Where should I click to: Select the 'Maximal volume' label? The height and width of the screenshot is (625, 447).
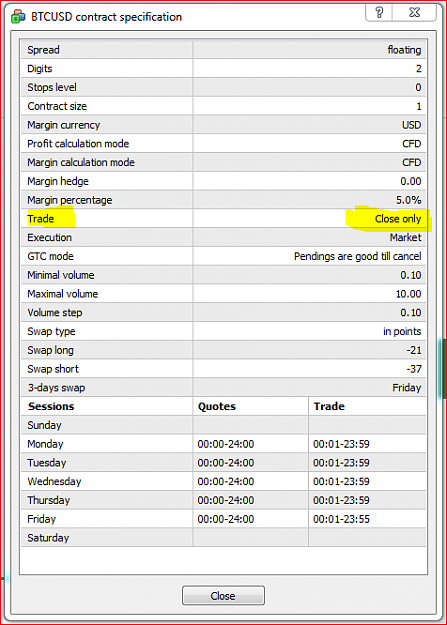click(x=63, y=293)
